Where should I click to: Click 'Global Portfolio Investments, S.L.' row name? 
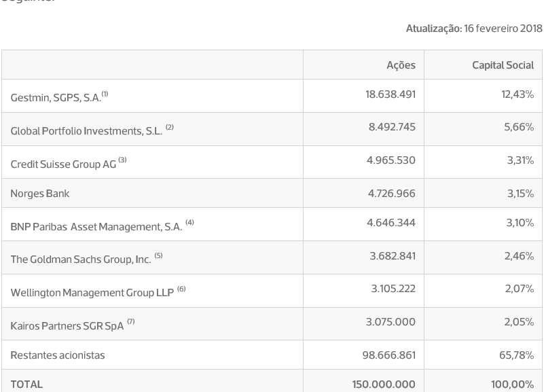click(x=86, y=131)
